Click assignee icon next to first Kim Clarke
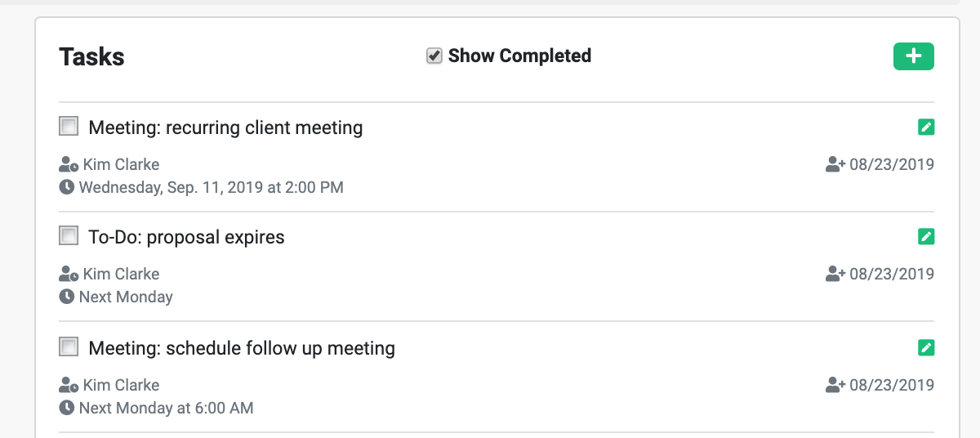This screenshot has height=438, width=980. [69, 164]
